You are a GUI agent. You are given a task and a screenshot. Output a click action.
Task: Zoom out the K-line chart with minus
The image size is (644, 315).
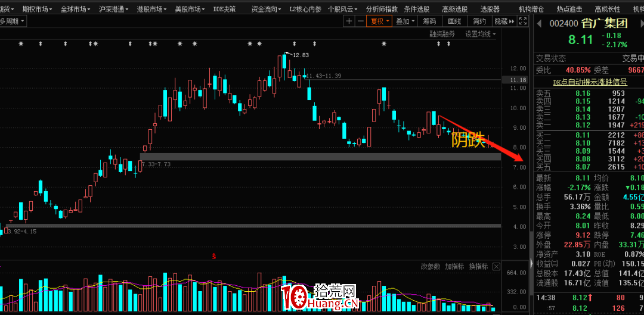point(360,21)
